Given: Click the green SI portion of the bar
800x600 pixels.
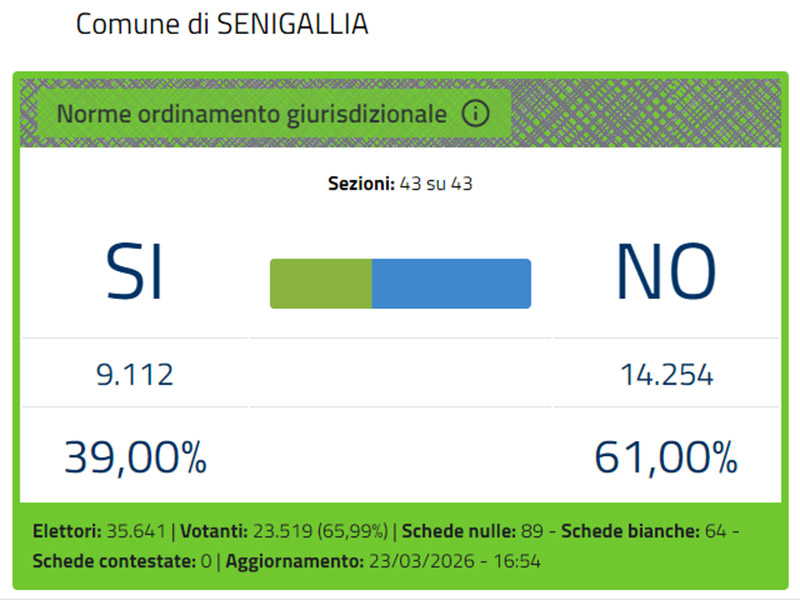Looking at the screenshot, I should 320,283.
